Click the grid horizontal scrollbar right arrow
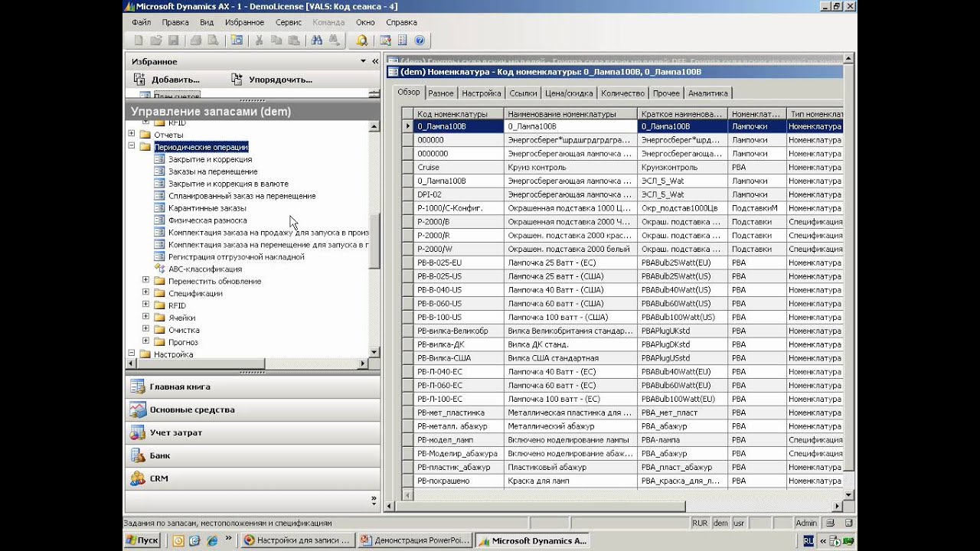The image size is (980, 551). click(x=837, y=507)
